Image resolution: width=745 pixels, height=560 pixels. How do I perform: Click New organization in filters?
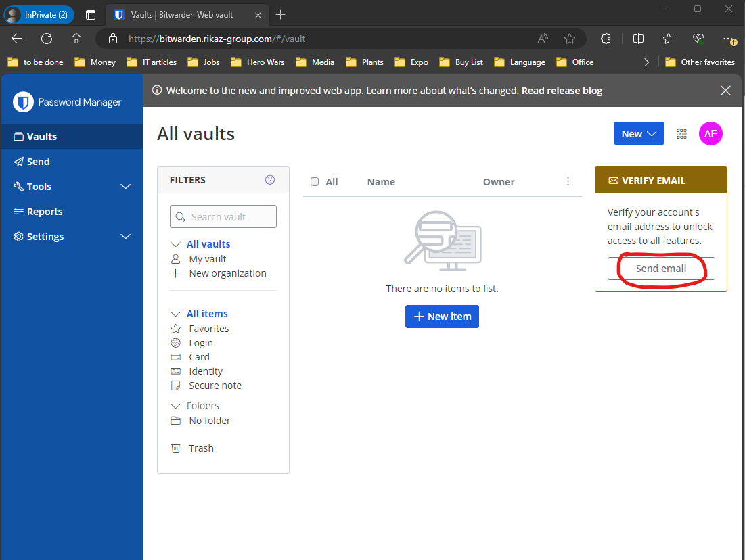coord(227,273)
